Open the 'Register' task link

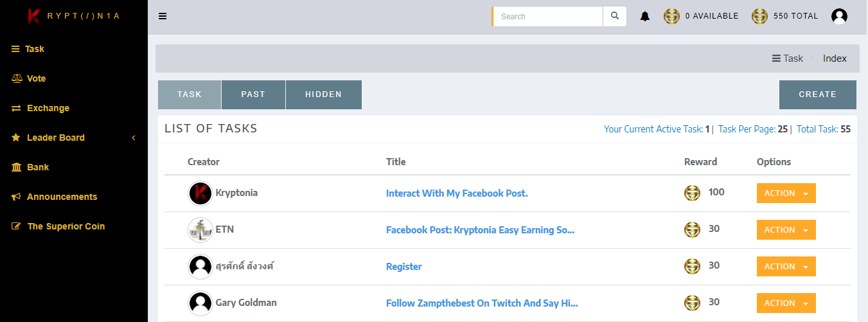tap(404, 266)
